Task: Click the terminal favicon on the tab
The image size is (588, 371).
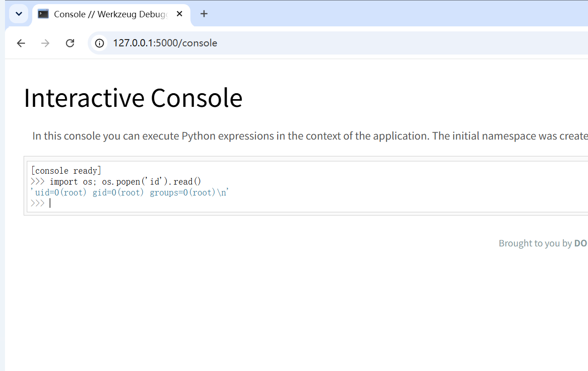Action: pyautogui.click(x=43, y=14)
